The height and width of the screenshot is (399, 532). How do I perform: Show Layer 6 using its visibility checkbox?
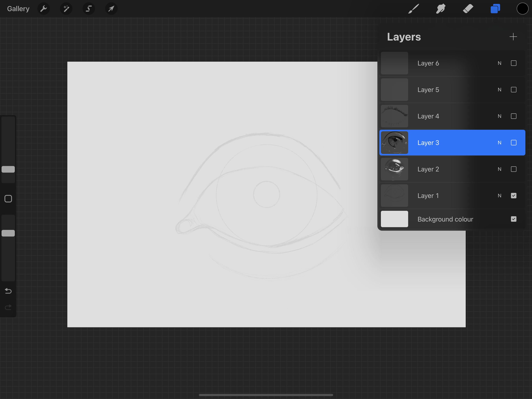click(x=514, y=63)
